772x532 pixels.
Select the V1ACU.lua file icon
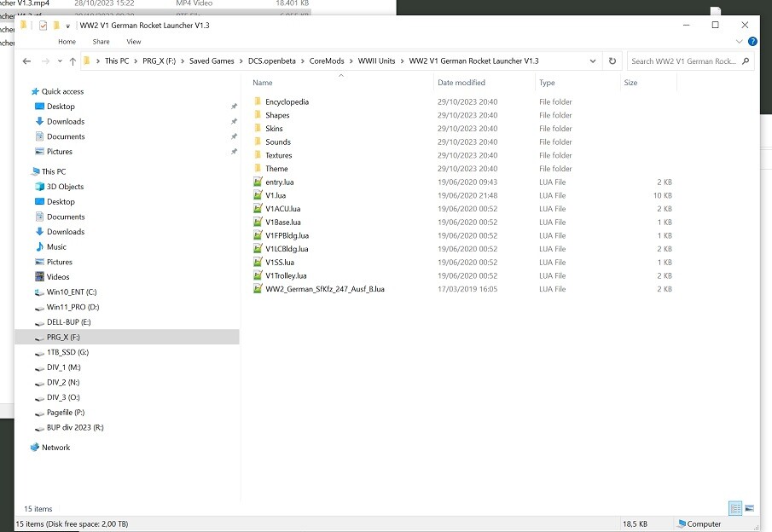258,208
